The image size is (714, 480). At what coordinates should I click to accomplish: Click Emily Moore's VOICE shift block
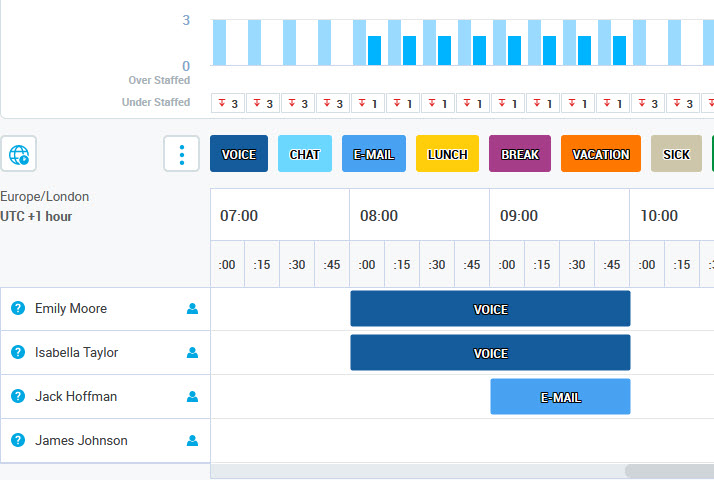tap(490, 309)
